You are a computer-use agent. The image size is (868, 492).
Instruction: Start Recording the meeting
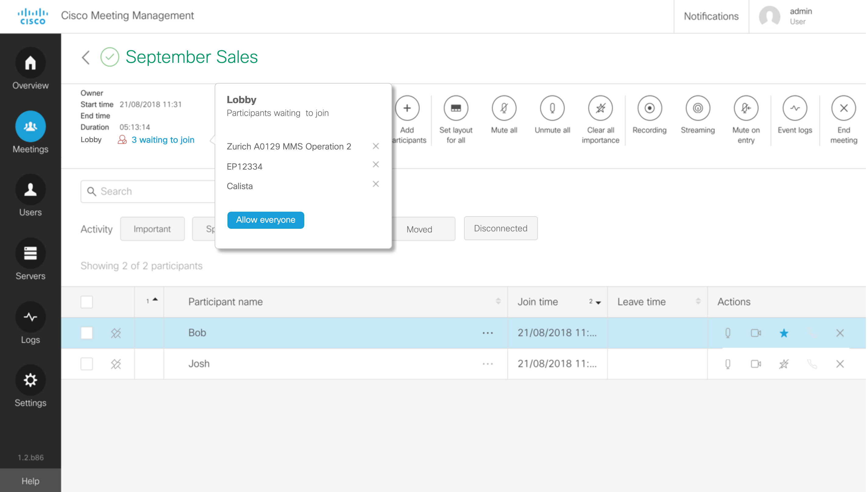coord(649,108)
